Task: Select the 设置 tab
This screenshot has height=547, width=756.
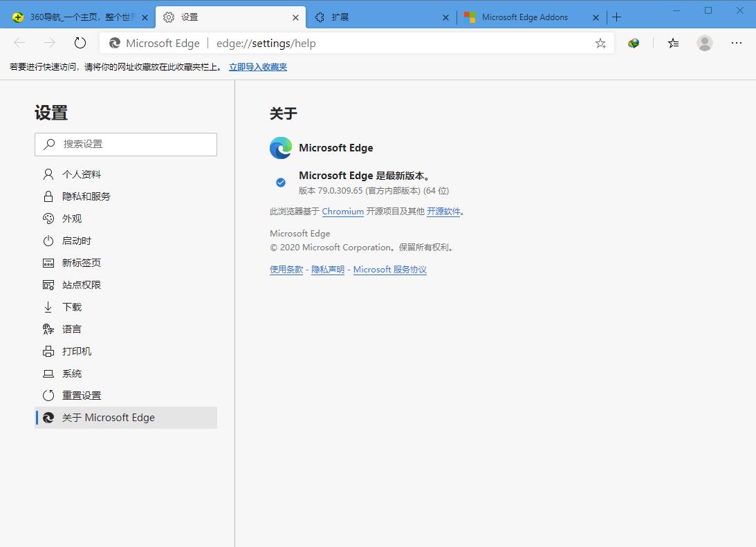Action: click(x=230, y=17)
